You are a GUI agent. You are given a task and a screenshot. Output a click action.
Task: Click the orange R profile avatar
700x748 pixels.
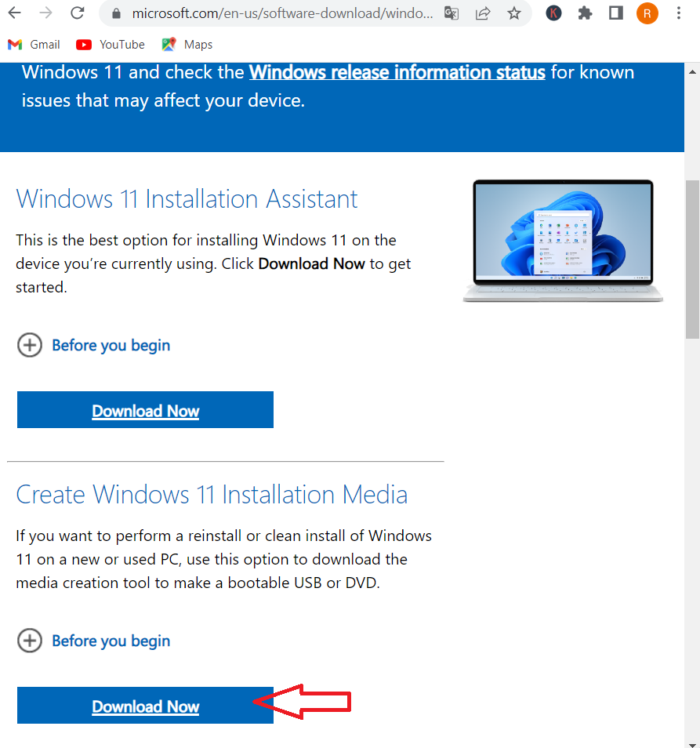(x=647, y=13)
